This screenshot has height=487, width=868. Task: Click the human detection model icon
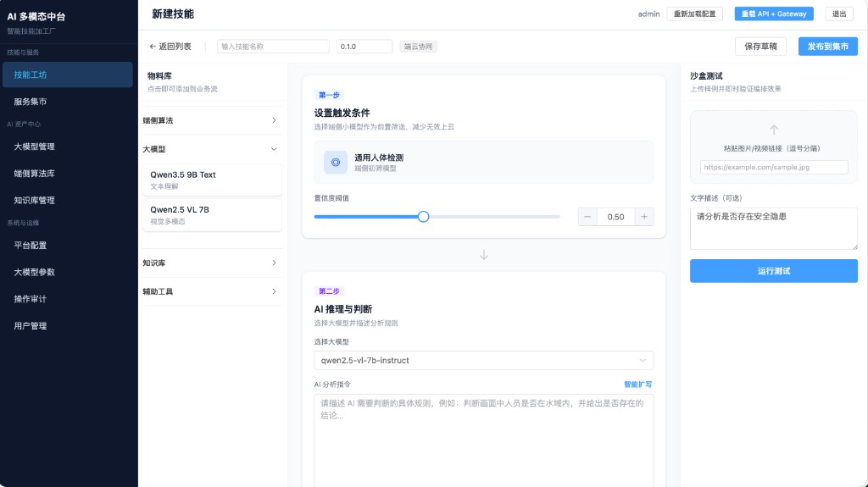tap(336, 162)
